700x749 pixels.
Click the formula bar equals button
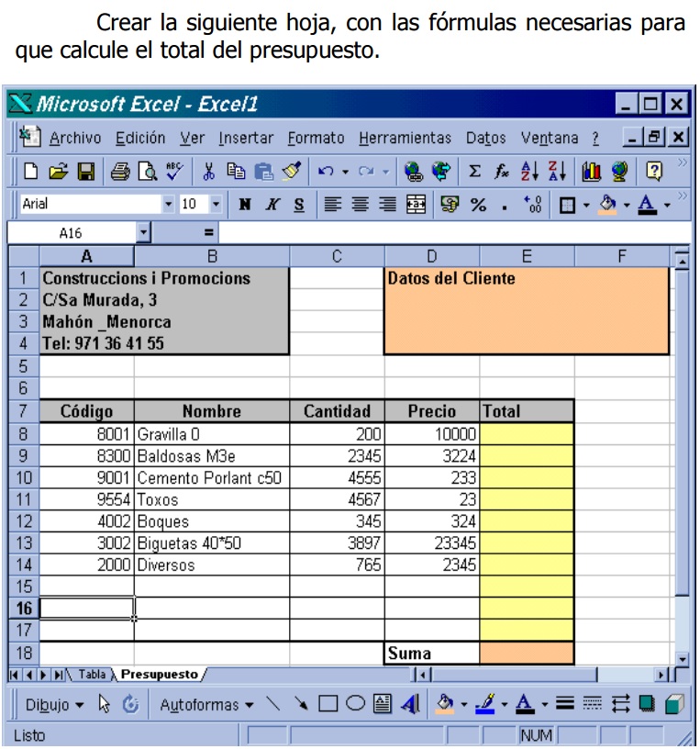point(208,233)
